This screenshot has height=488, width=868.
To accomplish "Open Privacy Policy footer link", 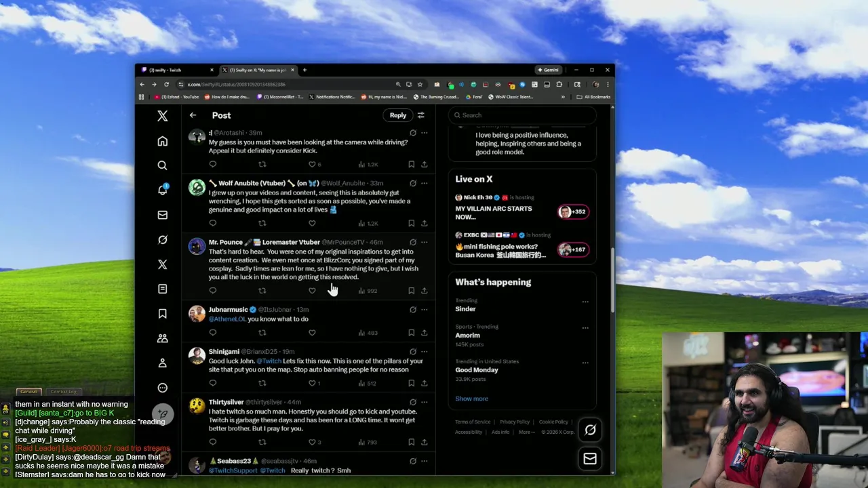I will click(x=515, y=422).
